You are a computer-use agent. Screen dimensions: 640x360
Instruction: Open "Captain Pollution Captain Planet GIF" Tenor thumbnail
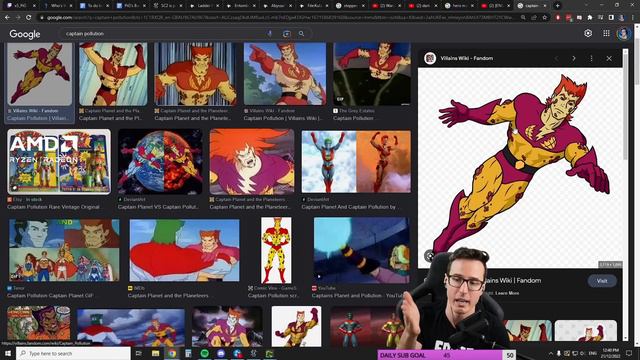pyautogui.click(x=64, y=250)
